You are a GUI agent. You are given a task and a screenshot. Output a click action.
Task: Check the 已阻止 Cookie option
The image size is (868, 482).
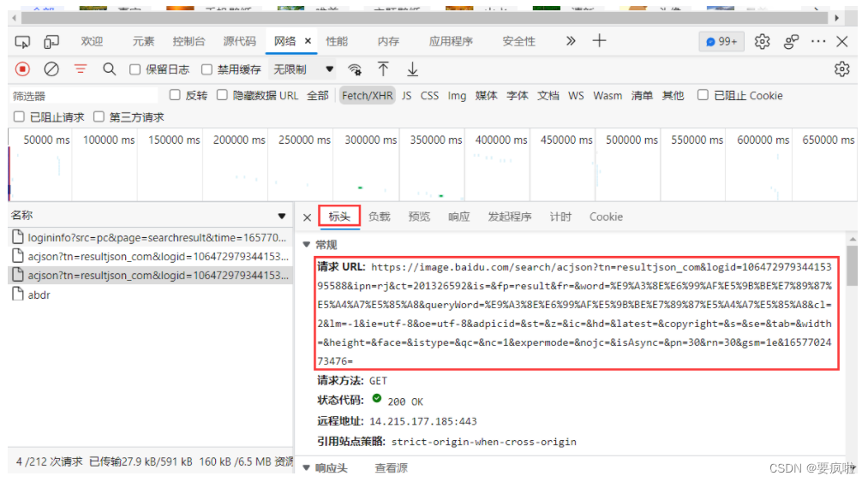(703, 95)
